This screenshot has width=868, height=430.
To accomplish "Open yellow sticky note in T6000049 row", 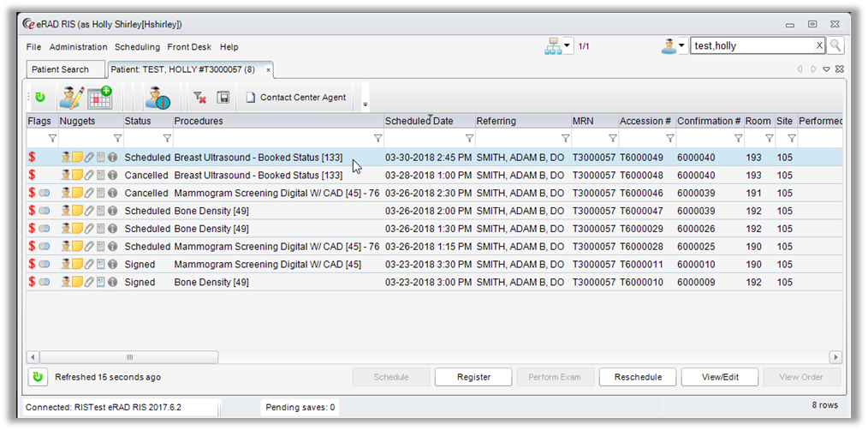I will tap(78, 158).
